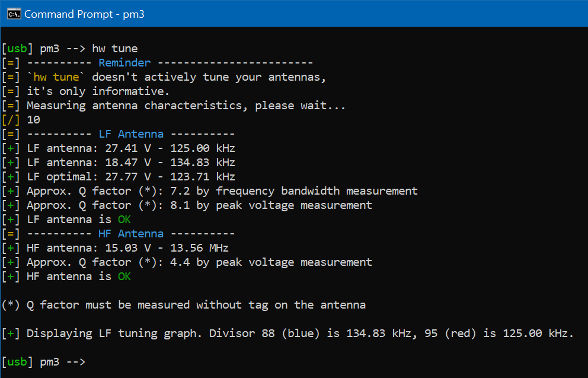This screenshot has height=378, width=588.
Task: Click the 'hw tune' command on first line
Action: (x=114, y=49)
